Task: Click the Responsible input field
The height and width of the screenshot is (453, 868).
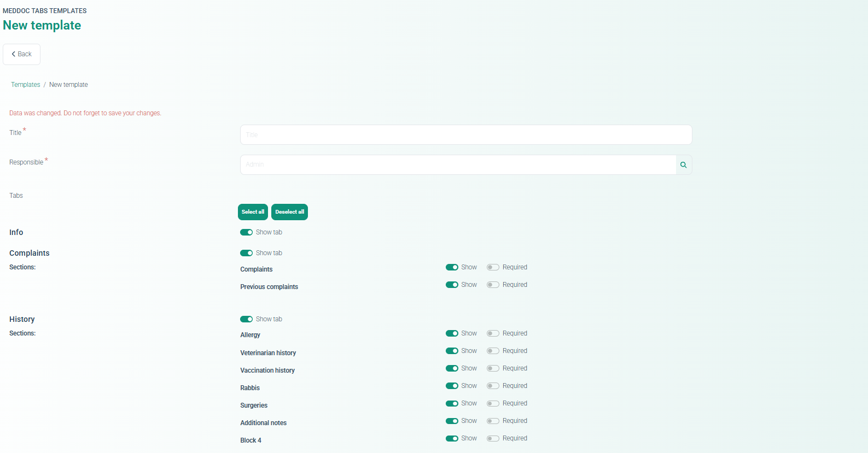Action: [x=458, y=165]
